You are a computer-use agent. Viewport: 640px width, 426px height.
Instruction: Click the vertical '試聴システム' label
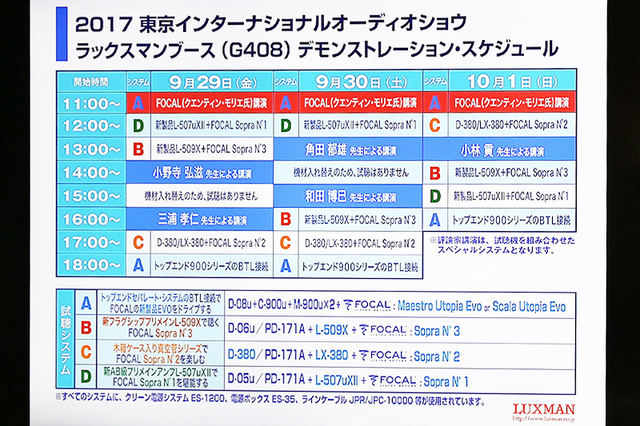(x=65, y=339)
